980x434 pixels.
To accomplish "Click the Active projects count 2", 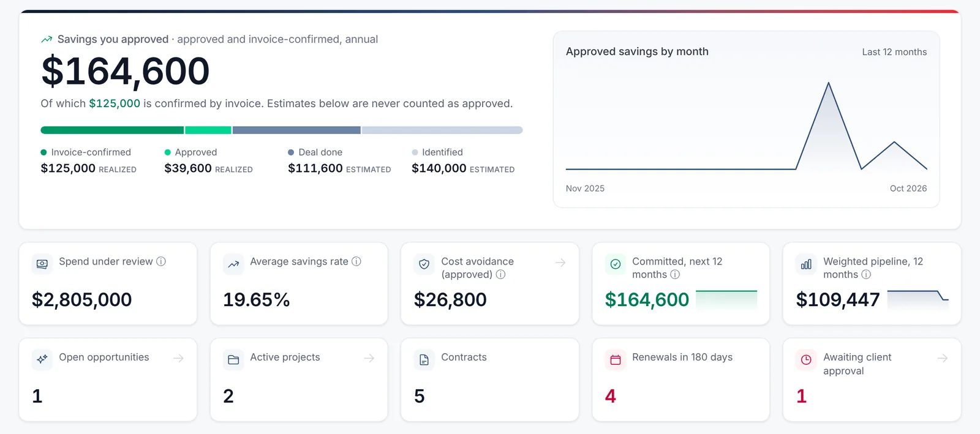I will 228,397.
